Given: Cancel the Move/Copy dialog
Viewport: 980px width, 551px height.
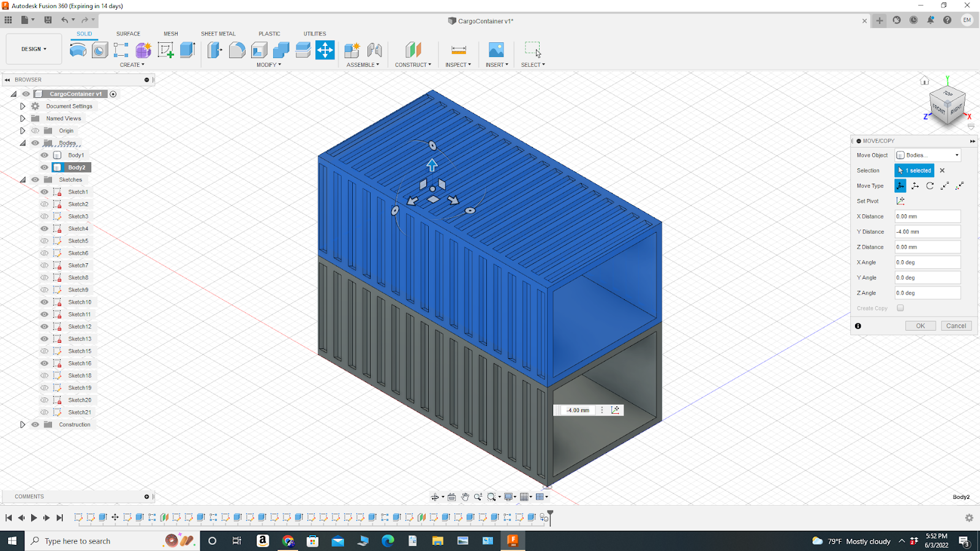Looking at the screenshot, I should 956,326.
